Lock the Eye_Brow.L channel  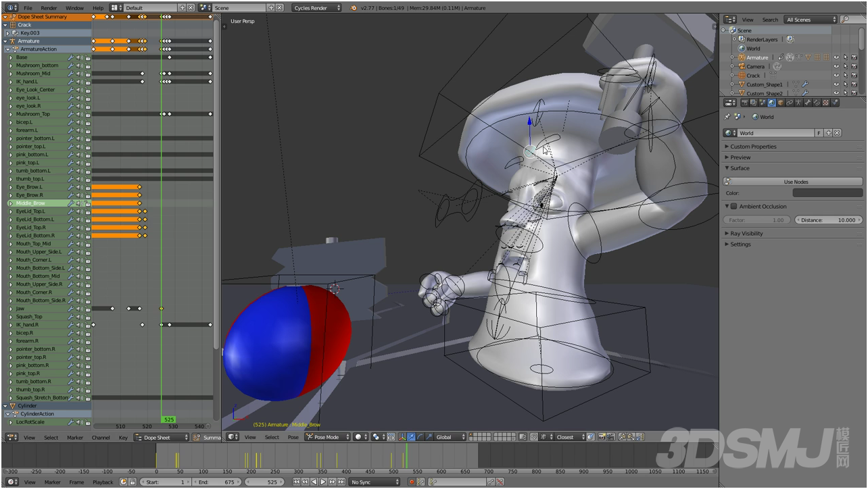[x=87, y=187]
